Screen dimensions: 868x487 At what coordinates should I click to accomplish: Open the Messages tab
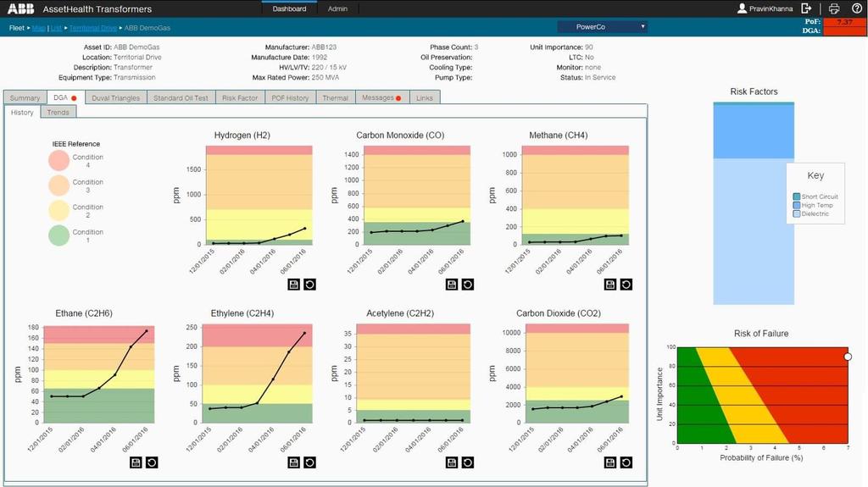(381, 98)
